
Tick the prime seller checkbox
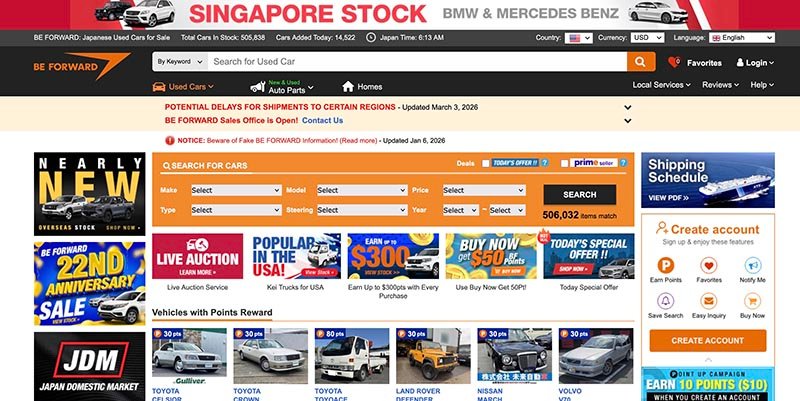565,163
